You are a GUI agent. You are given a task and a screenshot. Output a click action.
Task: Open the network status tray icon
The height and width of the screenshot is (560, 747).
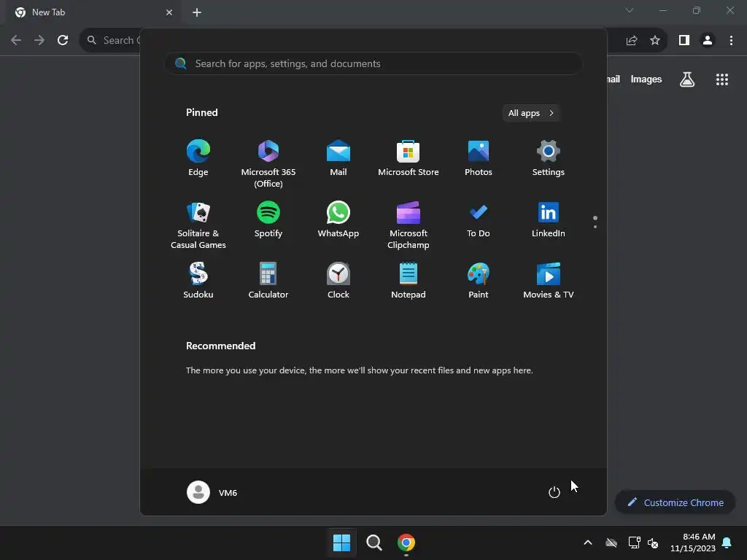634,542
